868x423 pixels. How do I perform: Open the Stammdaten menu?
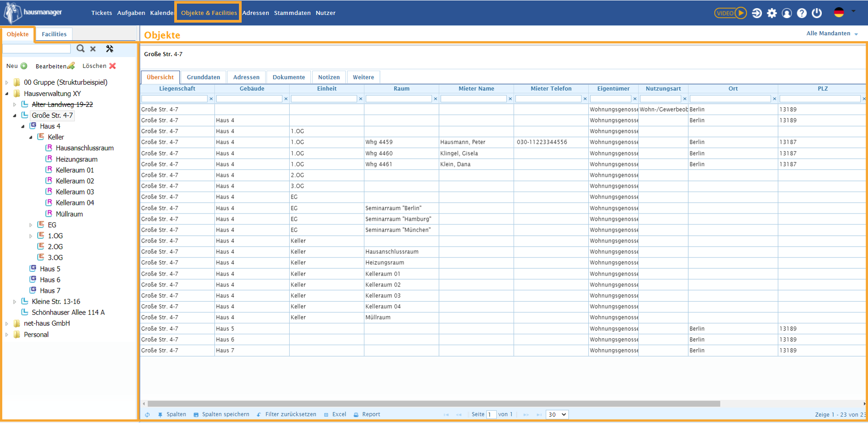coord(292,13)
